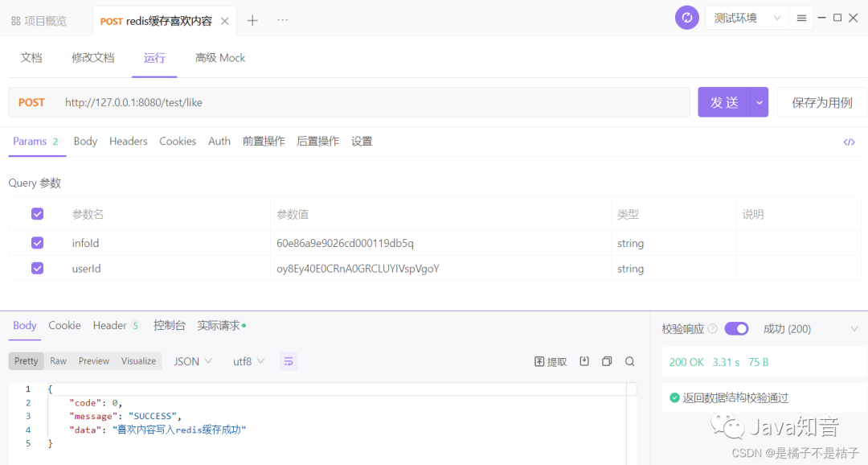Open the JSON format dropdown

(x=192, y=361)
